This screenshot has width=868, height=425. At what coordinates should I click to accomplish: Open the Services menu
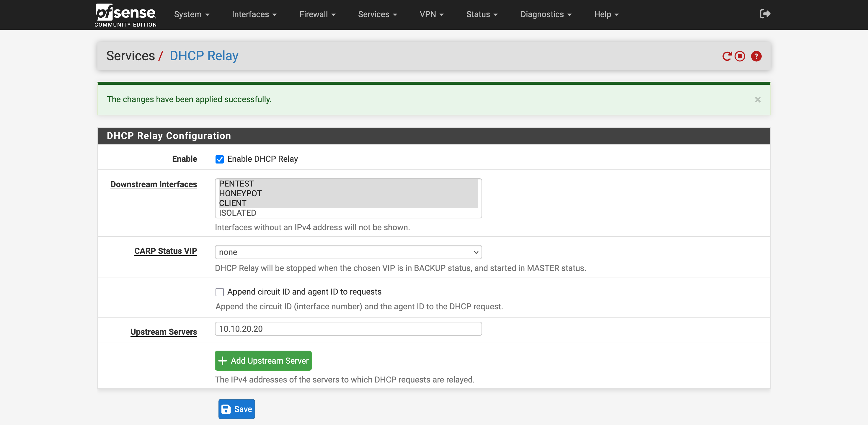point(377,14)
